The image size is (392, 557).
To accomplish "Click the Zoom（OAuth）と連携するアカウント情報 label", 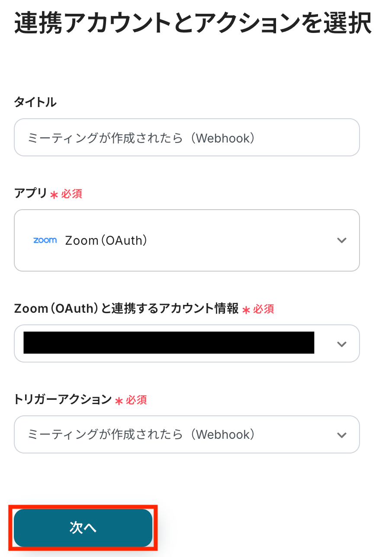I will tap(126, 308).
